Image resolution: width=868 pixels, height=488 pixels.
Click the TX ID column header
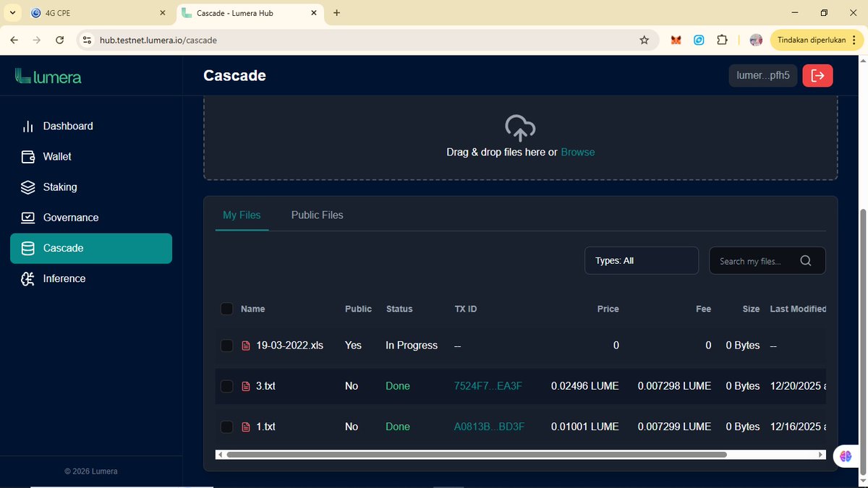[x=465, y=309]
